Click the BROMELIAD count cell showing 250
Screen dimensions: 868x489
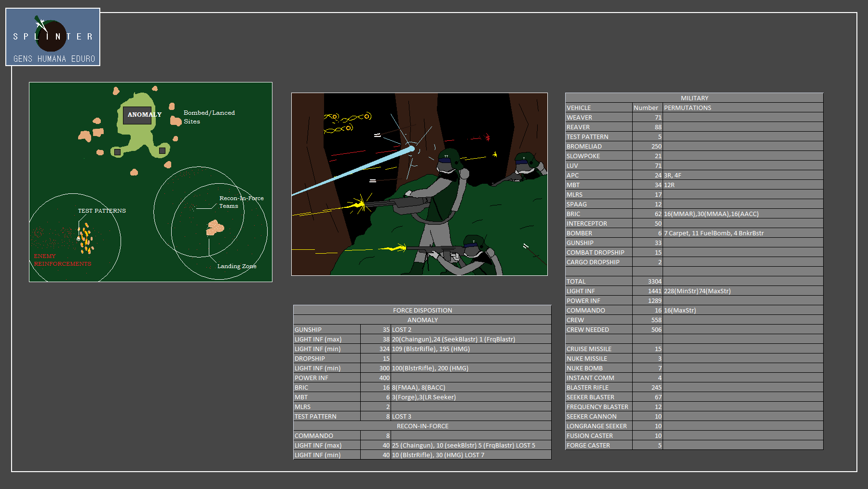(x=647, y=146)
